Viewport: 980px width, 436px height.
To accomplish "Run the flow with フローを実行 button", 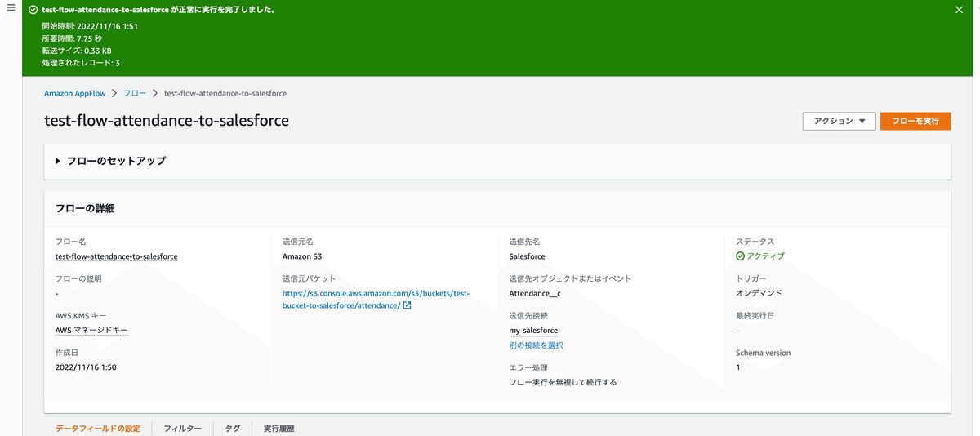I will click(915, 121).
